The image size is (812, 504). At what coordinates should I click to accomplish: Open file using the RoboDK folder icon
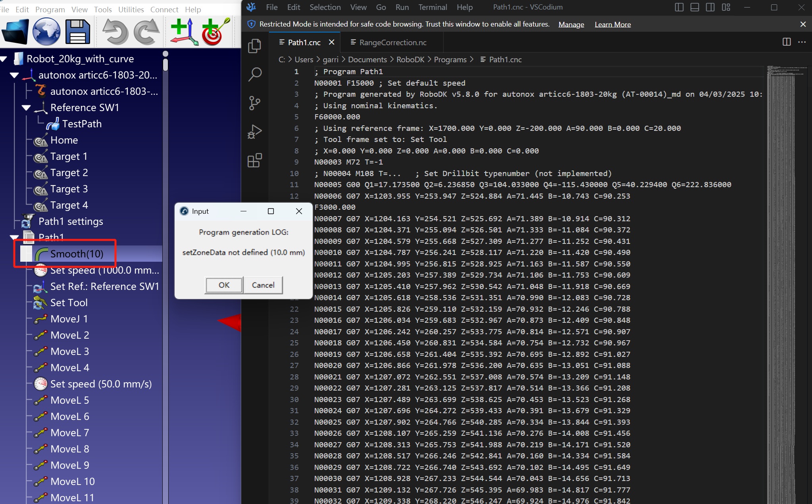pos(15,32)
